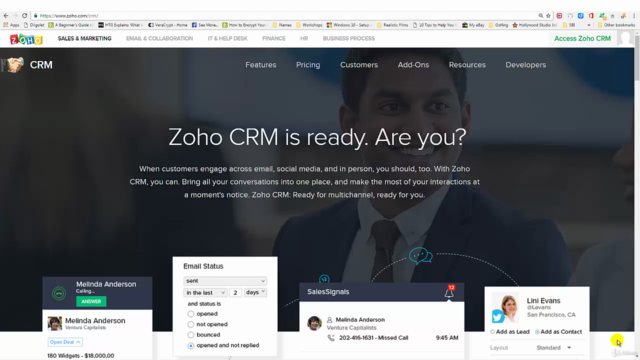
Task: Open the "sent" email status dropdown
Action: [x=225, y=281]
